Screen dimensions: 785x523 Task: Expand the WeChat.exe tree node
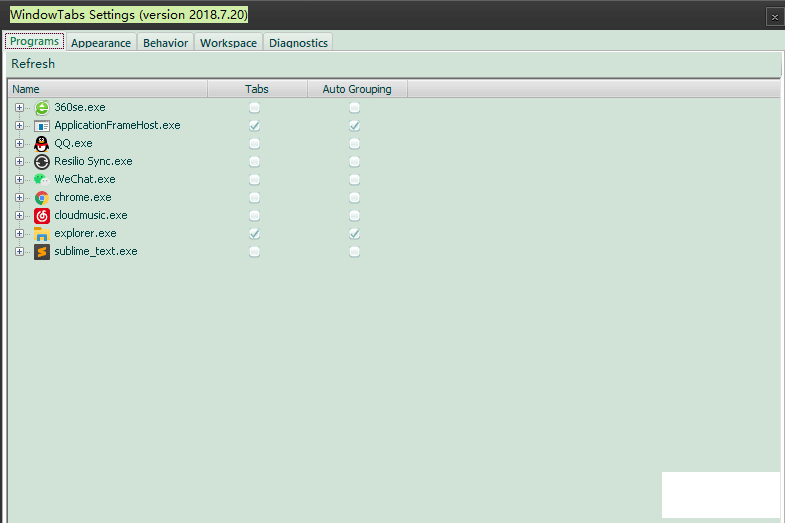[x=20, y=180]
